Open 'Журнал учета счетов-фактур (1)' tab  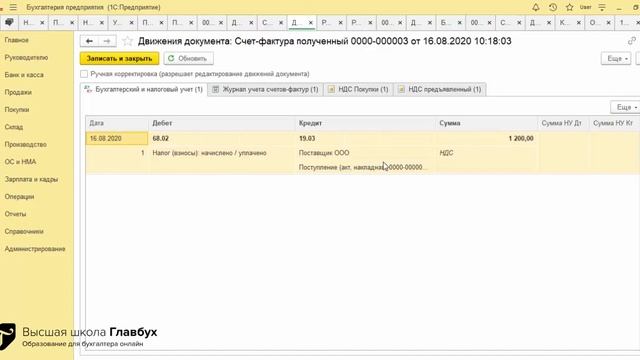pyautogui.click(x=266, y=89)
